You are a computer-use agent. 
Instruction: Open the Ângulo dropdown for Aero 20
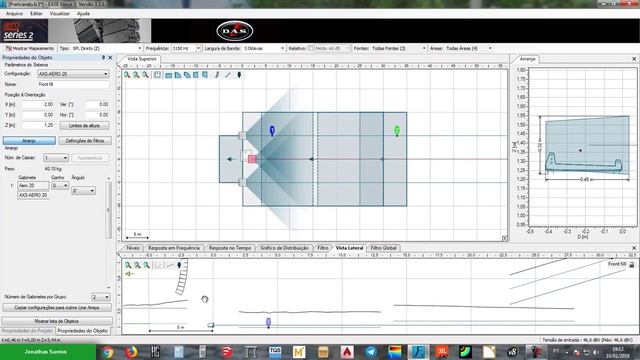(x=83, y=191)
